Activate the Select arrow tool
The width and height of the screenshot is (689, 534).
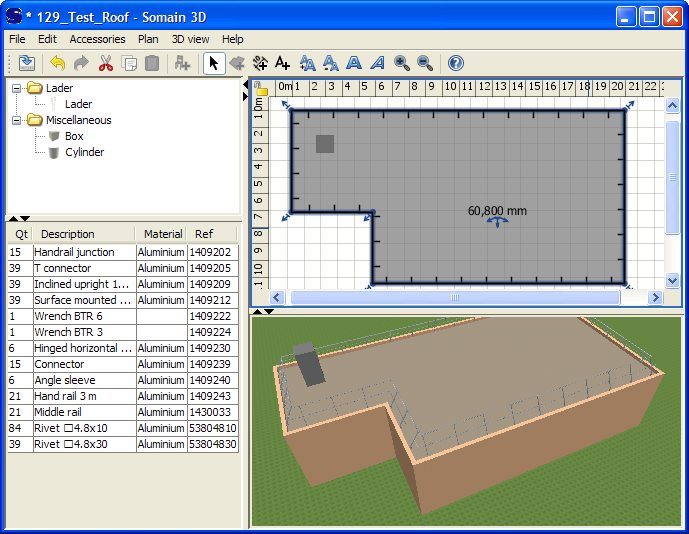[213, 63]
